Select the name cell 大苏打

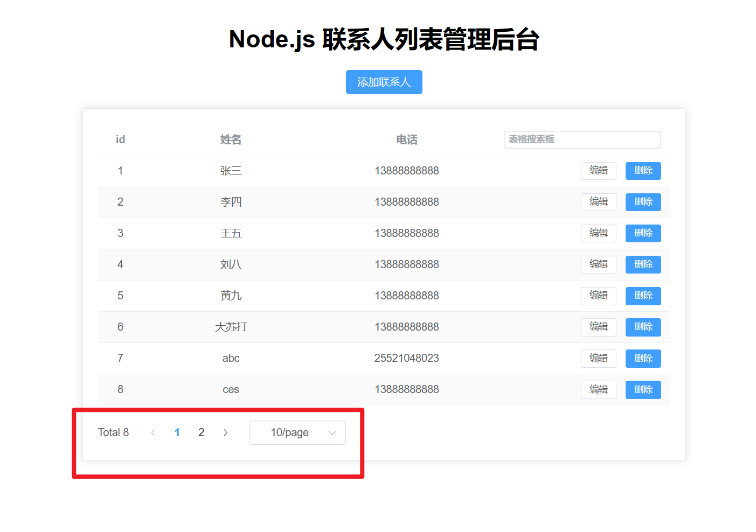click(x=231, y=327)
